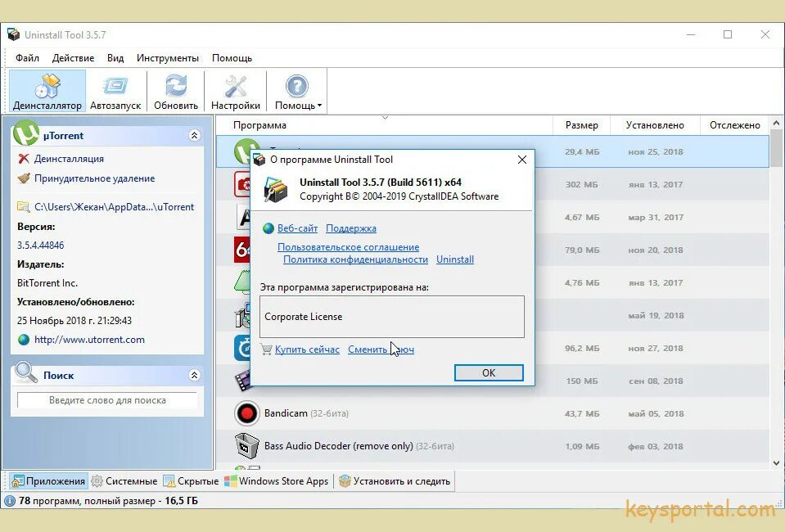Click the camera program icon in second row
Screen dimensions: 785x532
[x=241, y=184]
